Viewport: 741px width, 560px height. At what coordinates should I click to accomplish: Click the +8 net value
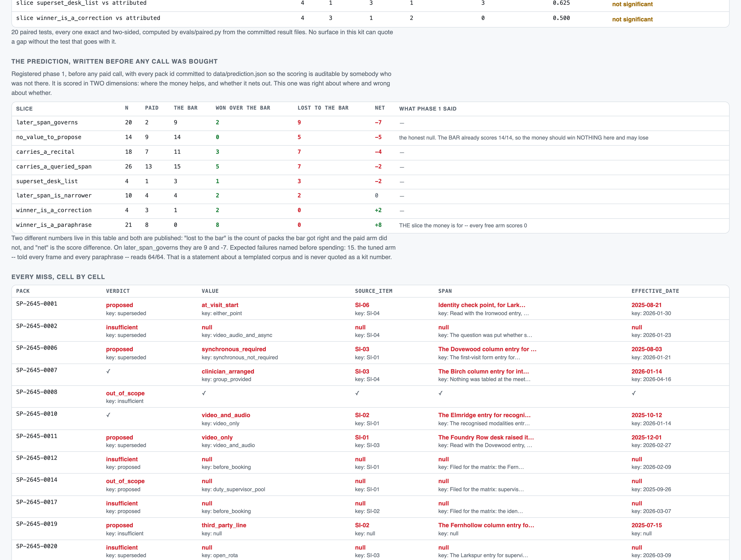[378, 225]
